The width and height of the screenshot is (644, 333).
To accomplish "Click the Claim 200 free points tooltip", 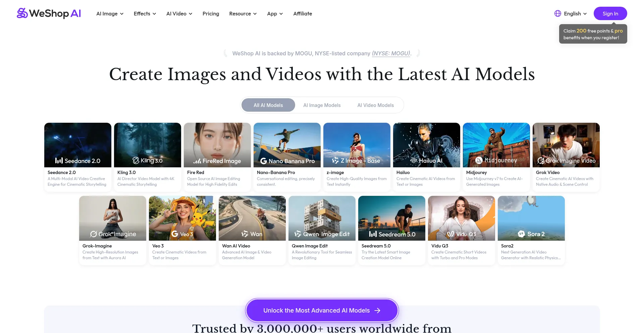I will tap(593, 34).
